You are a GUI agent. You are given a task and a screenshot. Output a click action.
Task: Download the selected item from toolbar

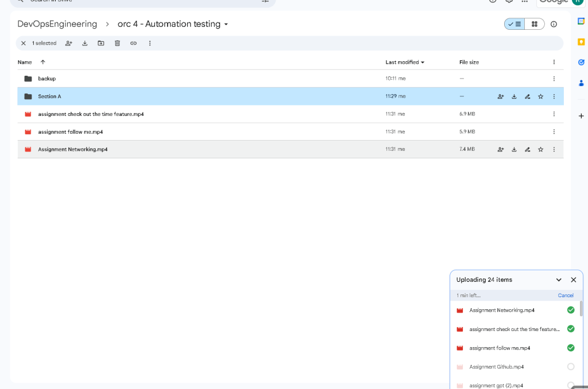[x=85, y=44]
